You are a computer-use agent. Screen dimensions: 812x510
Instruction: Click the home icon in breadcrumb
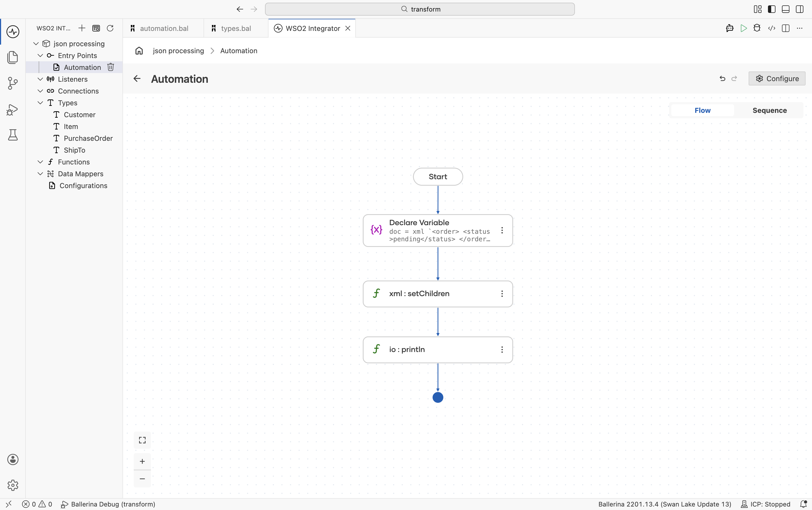tap(139, 51)
